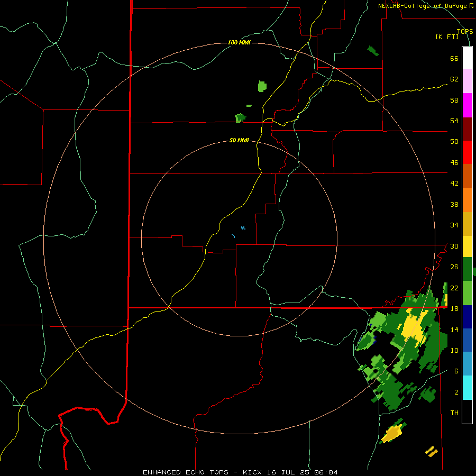Click the 18 legend value
Screen dimensions: 476x476
454,309
